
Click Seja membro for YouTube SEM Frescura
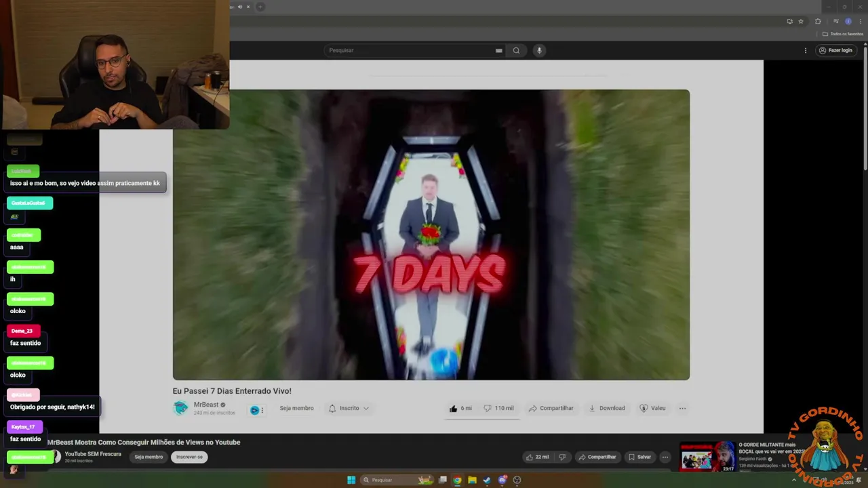pyautogui.click(x=149, y=457)
